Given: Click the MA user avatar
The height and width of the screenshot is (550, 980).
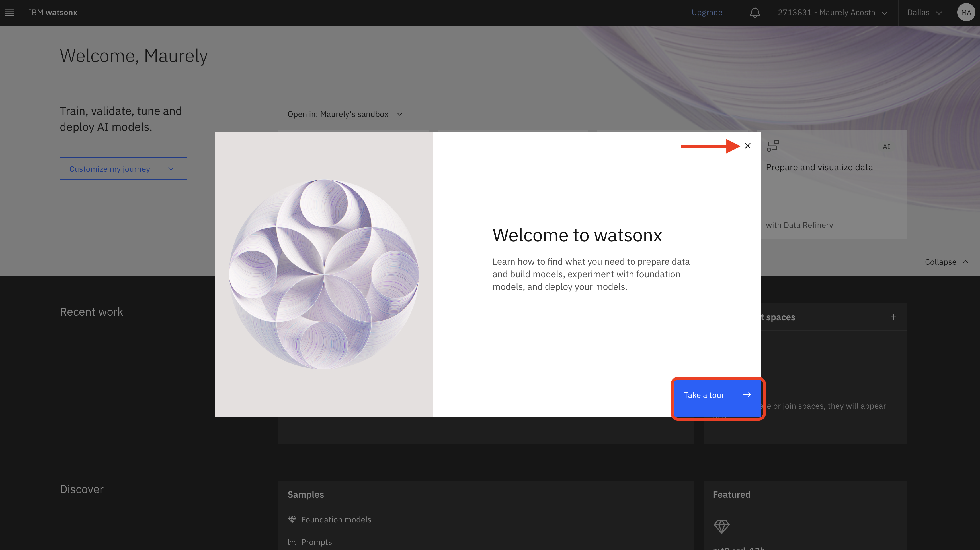Looking at the screenshot, I should click(965, 13).
